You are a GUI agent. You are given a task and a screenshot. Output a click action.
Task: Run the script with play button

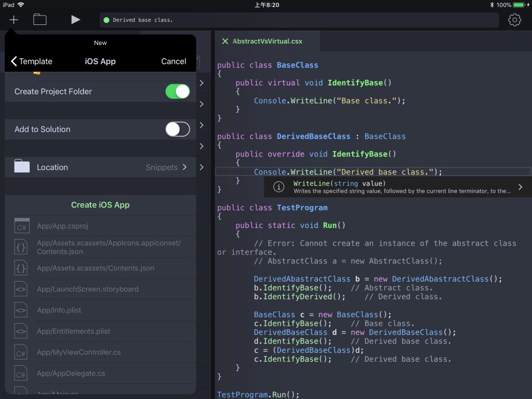(x=76, y=20)
